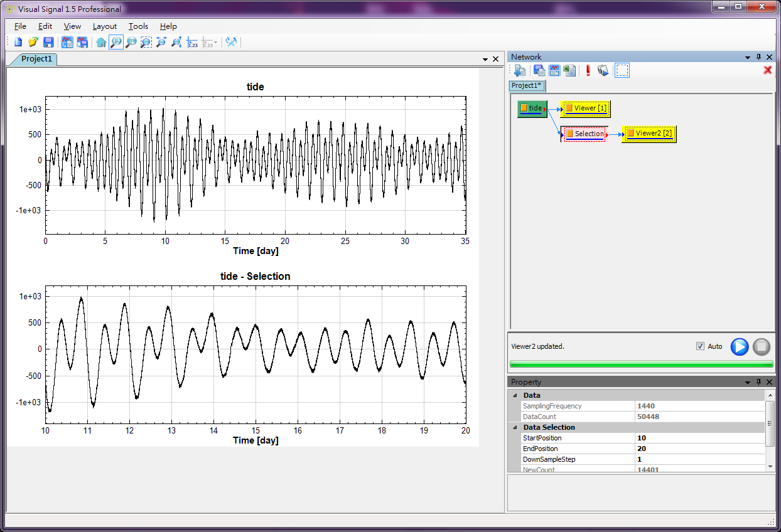Click the dashed rectangle selection icon
This screenshot has height=532, width=781.
tap(622, 70)
